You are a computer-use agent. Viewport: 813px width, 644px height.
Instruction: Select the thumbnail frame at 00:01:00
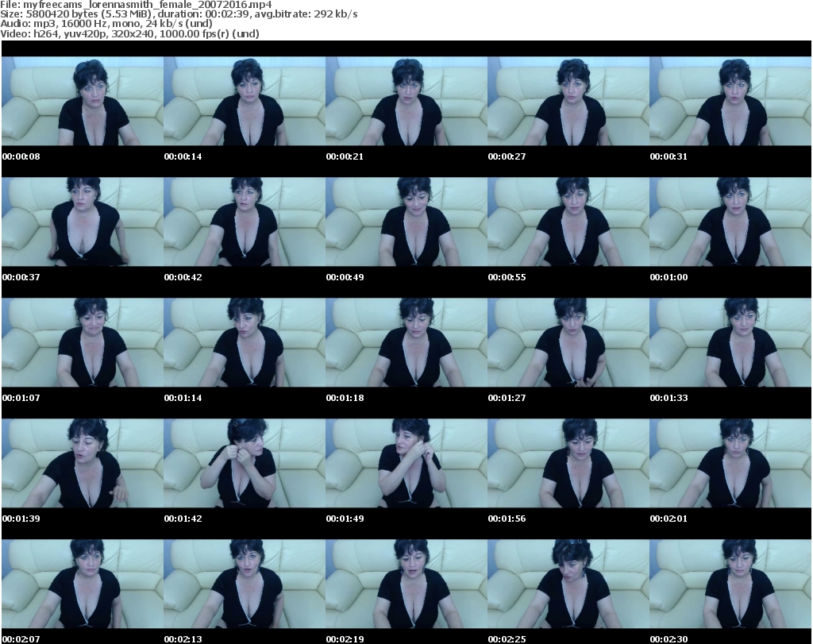[x=730, y=222]
